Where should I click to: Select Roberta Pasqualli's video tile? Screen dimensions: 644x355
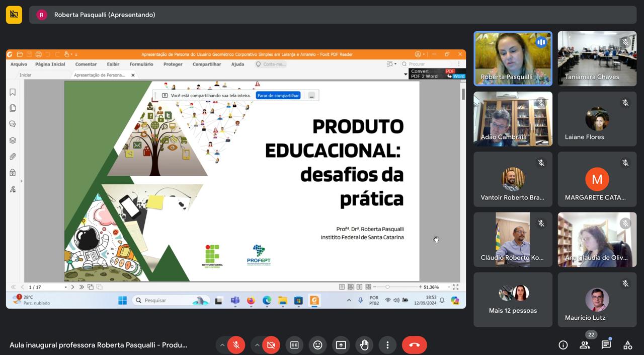[513, 58]
